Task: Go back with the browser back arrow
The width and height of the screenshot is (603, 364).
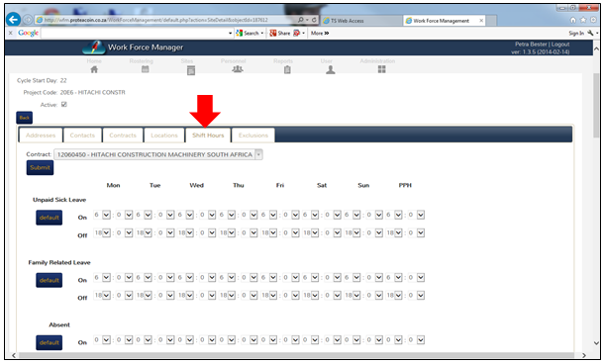Action: (14, 19)
